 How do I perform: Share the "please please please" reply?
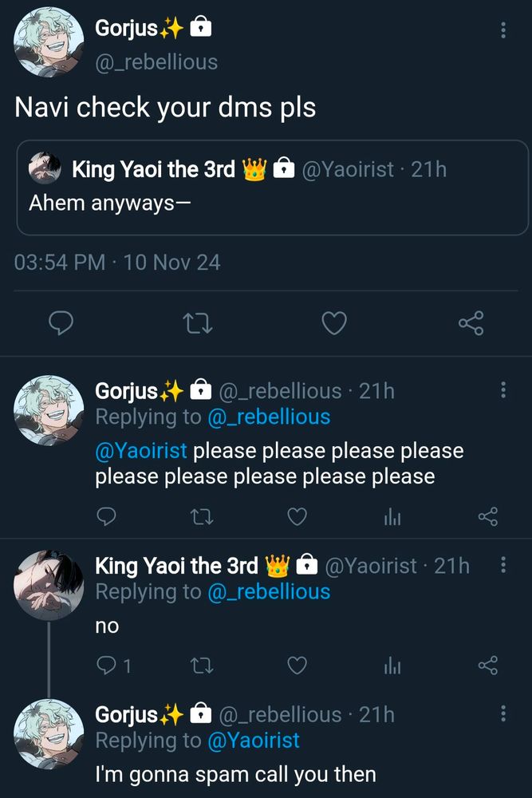point(488,516)
